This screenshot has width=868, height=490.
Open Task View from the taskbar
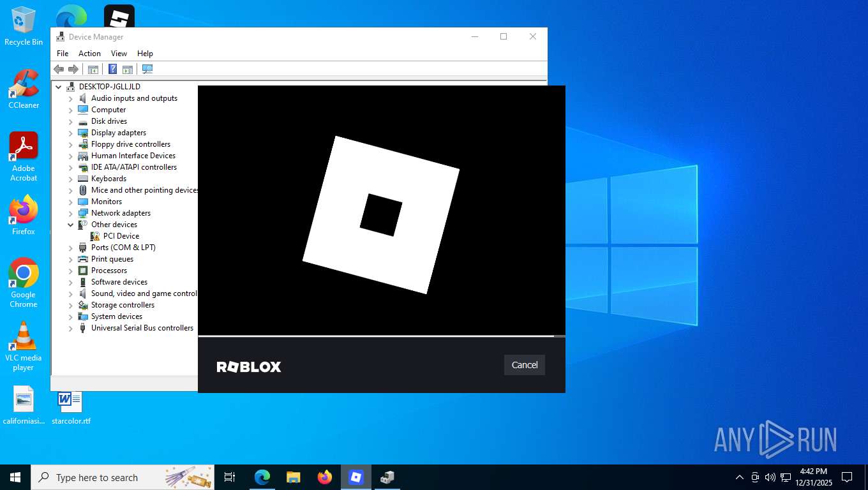click(230, 477)
